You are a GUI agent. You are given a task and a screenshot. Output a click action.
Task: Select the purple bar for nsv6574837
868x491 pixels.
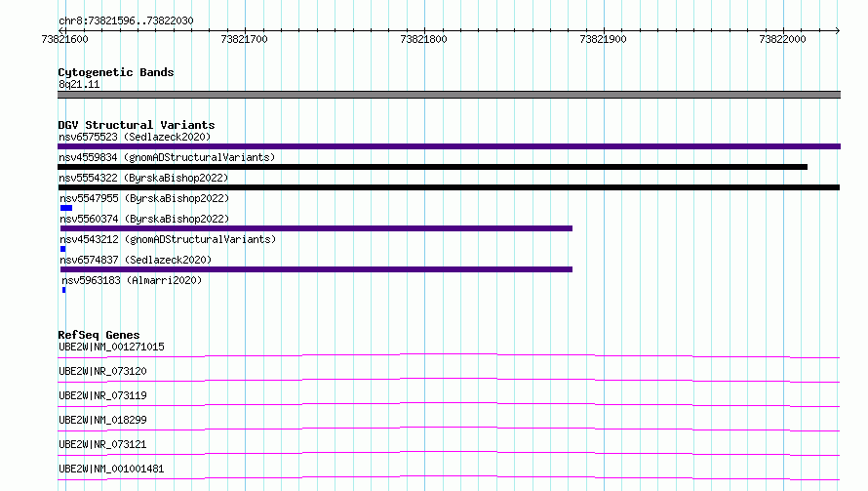click(x=316, y=269)
